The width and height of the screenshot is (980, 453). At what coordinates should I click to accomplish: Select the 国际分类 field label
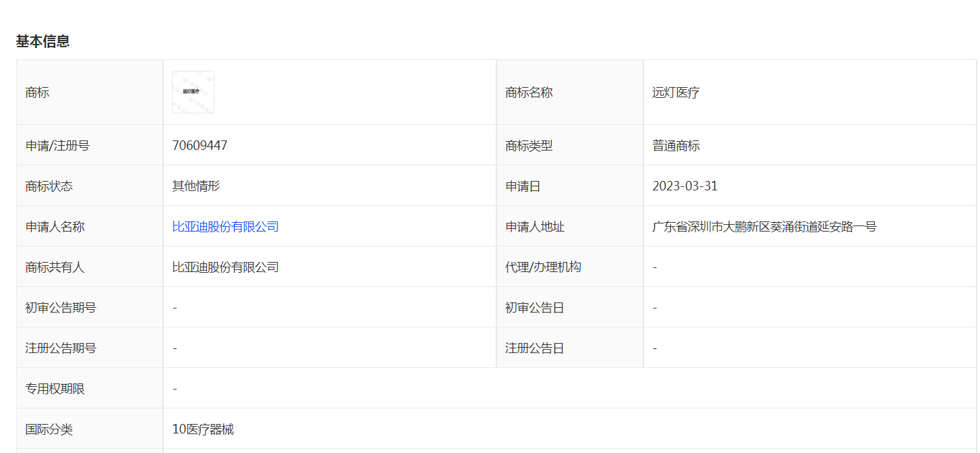pos(49,429)
